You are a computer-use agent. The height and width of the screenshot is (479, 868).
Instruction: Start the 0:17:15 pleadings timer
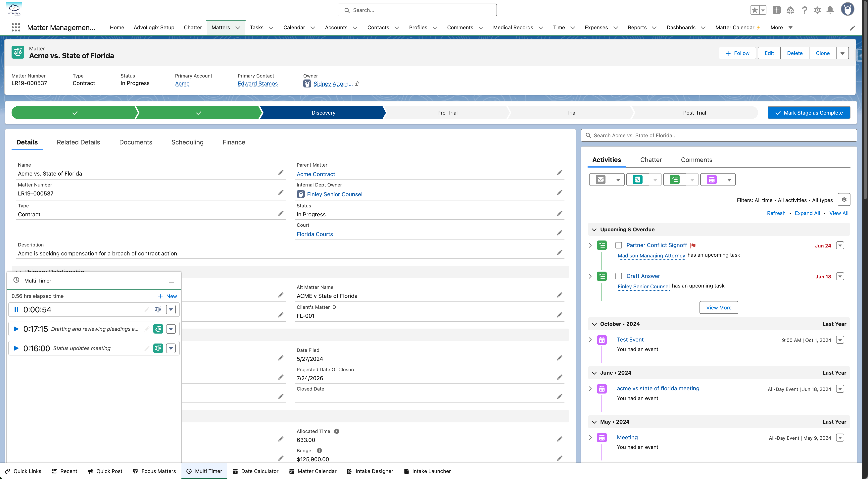tap(16, 329)
